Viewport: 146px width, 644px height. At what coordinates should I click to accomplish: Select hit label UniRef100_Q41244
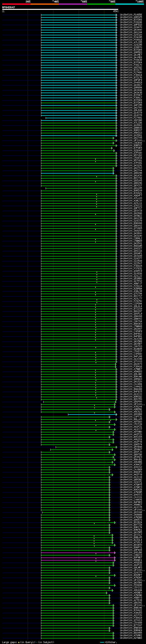click(x=131, y=32)
